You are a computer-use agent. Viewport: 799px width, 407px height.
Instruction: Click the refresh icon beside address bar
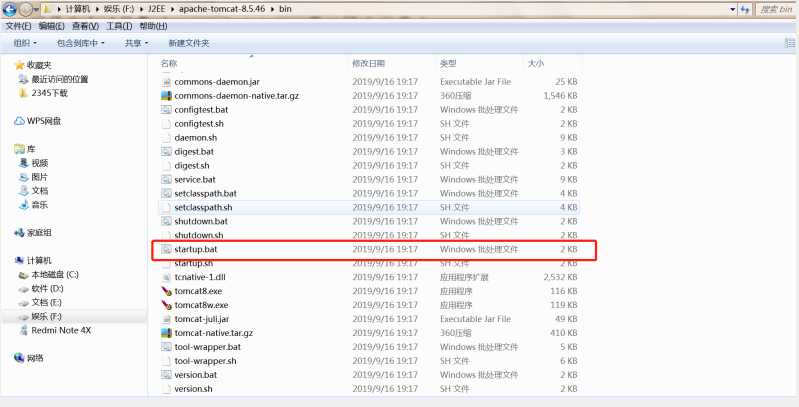point(745,9)
